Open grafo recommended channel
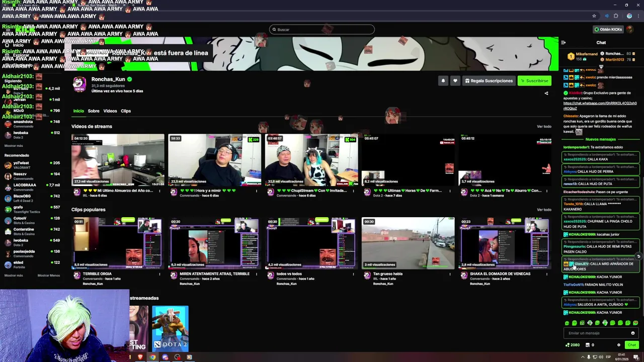Image resolution: width=644 pixels, height=362 pixels. [31, 209]
